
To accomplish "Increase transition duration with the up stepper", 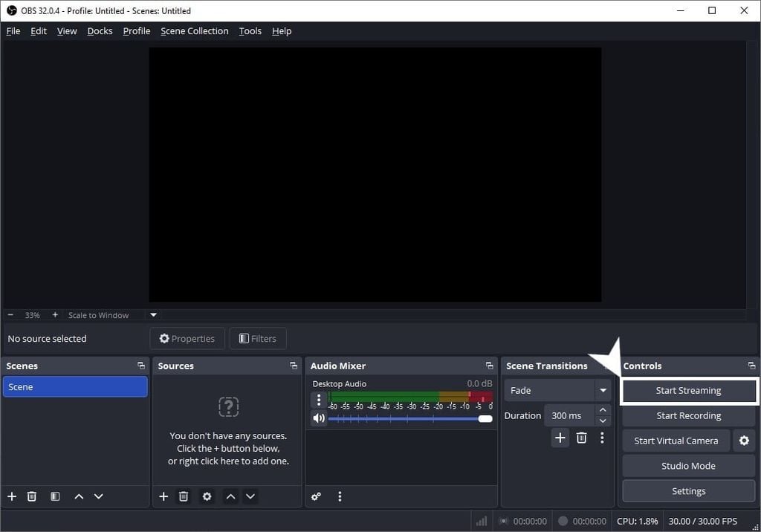I will coord(603,409).
